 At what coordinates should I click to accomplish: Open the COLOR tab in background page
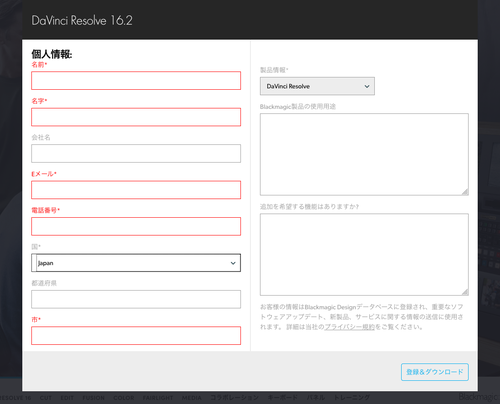[x=124, y=398]
